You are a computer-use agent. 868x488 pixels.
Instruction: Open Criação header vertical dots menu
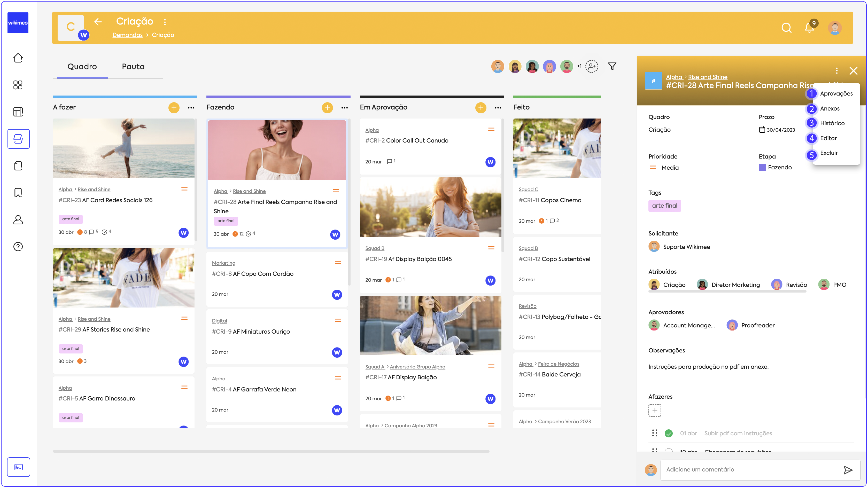point(165,22)
